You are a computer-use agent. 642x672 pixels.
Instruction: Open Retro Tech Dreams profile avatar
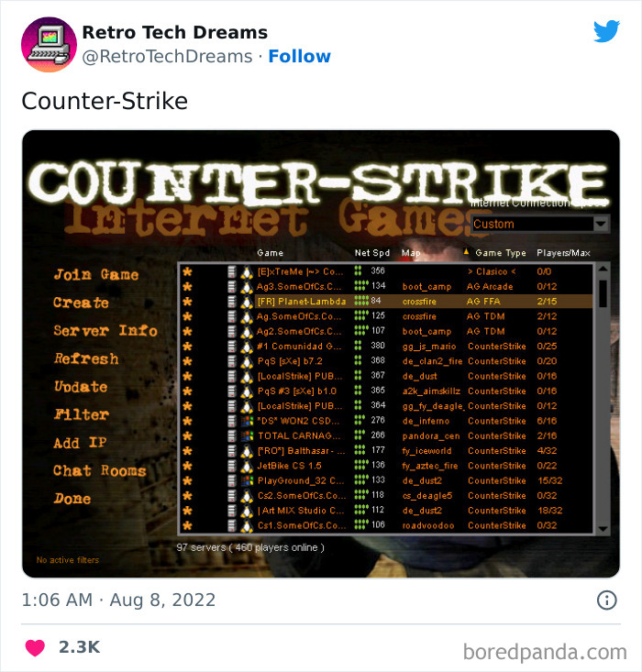[49, 45]
